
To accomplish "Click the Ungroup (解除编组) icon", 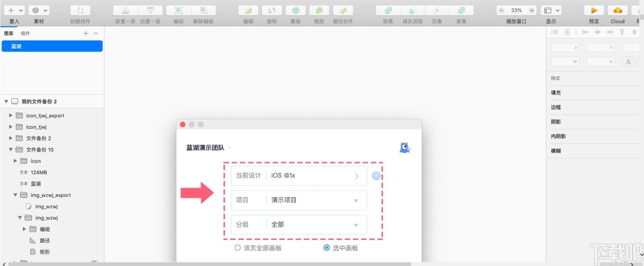I will tap(204, 10).
